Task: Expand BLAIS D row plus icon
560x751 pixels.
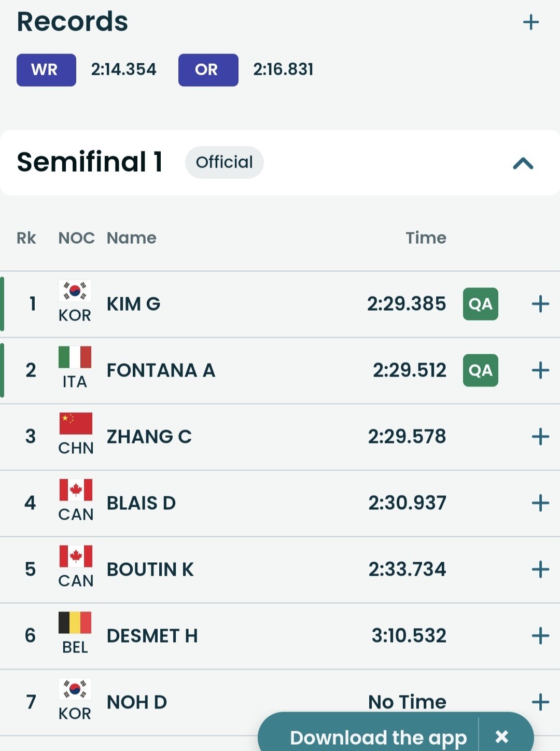Action: 540,503
